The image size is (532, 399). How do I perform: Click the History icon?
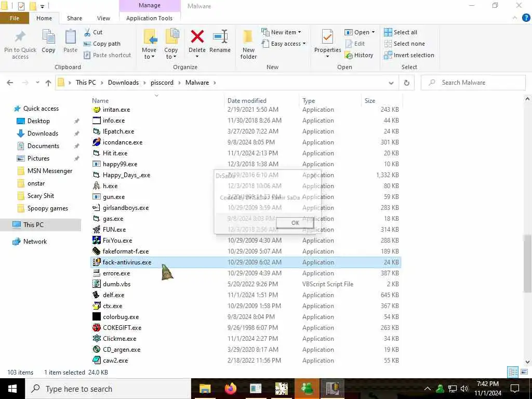349,55
